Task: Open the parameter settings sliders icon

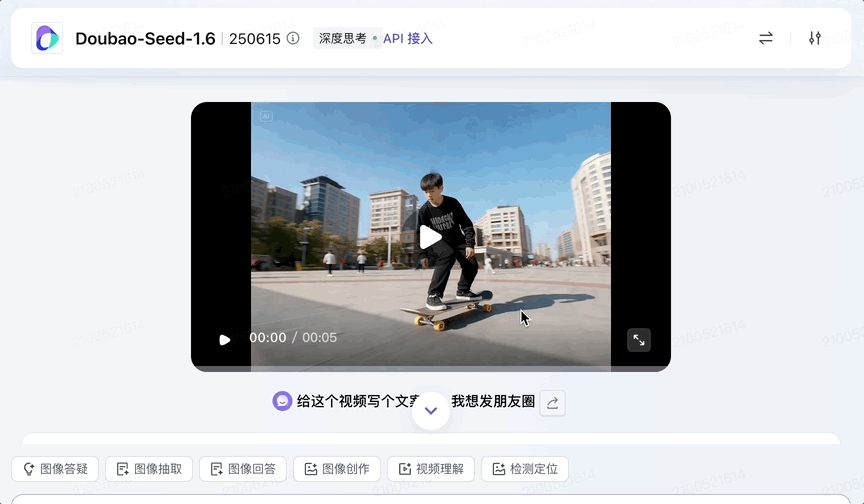Action: pyautogui.click(x=815, y=38)
